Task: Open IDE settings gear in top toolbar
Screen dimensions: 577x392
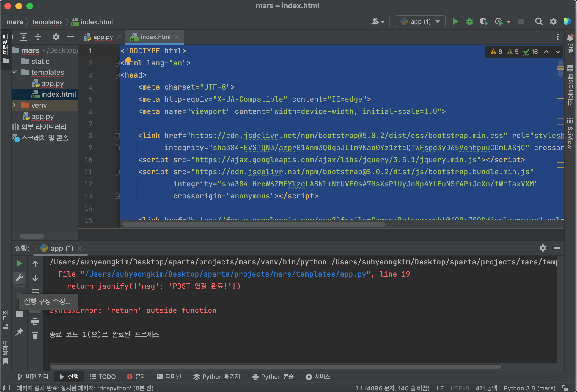Action: coord(553,21)
